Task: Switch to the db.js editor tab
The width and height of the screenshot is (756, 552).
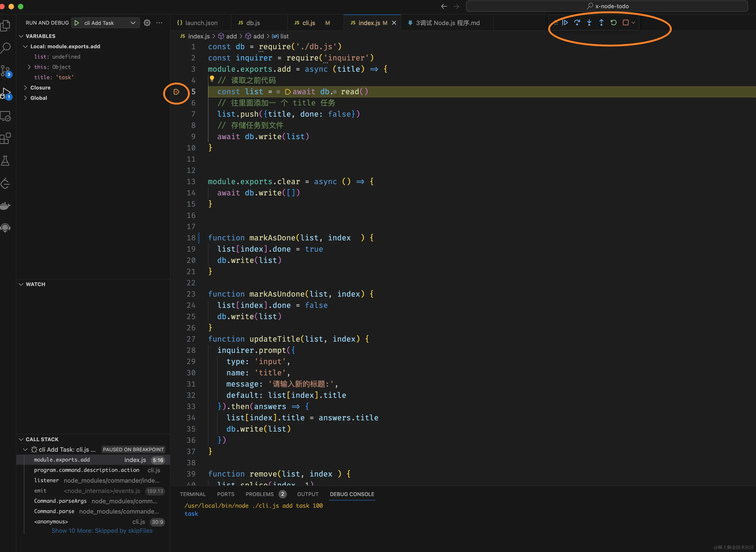Action: click(252, 23)
